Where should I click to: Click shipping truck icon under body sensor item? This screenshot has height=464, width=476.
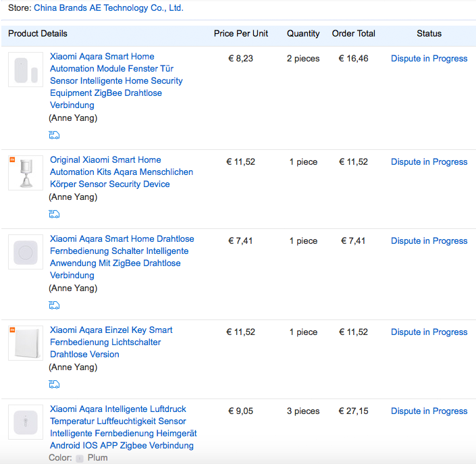(x=54, y=214)
